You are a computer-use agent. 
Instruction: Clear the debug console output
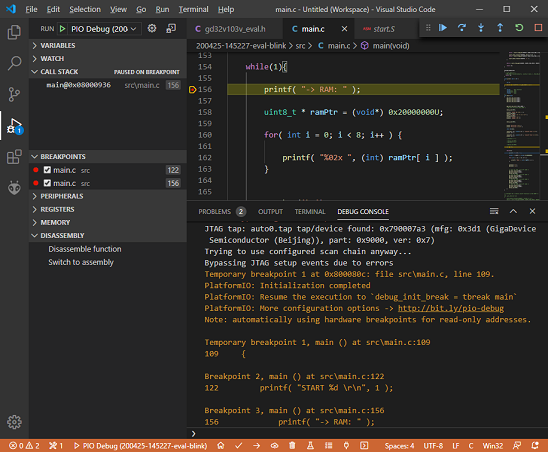click(494, 211)
